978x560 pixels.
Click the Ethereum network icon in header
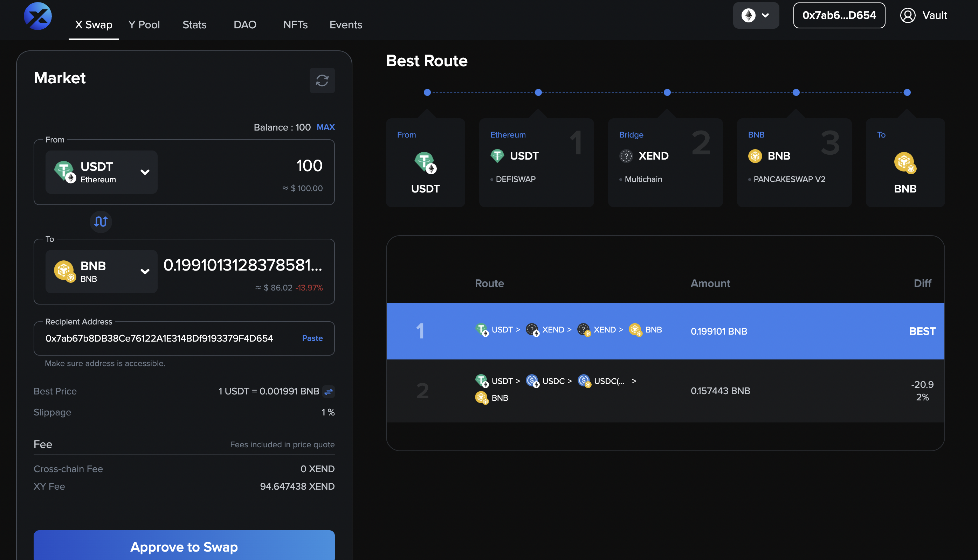[748, 15]
